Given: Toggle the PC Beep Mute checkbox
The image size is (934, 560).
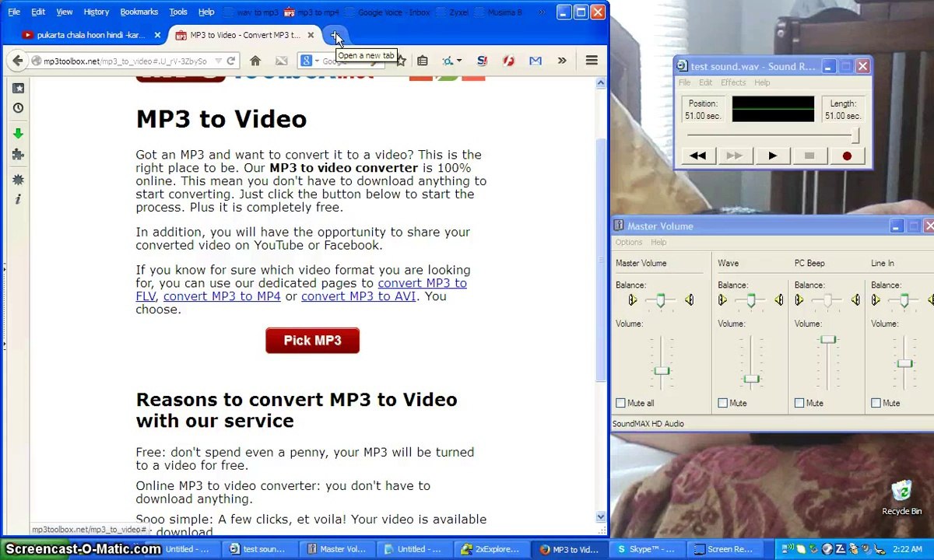Looking at the screenshot, I should point(799,403).
